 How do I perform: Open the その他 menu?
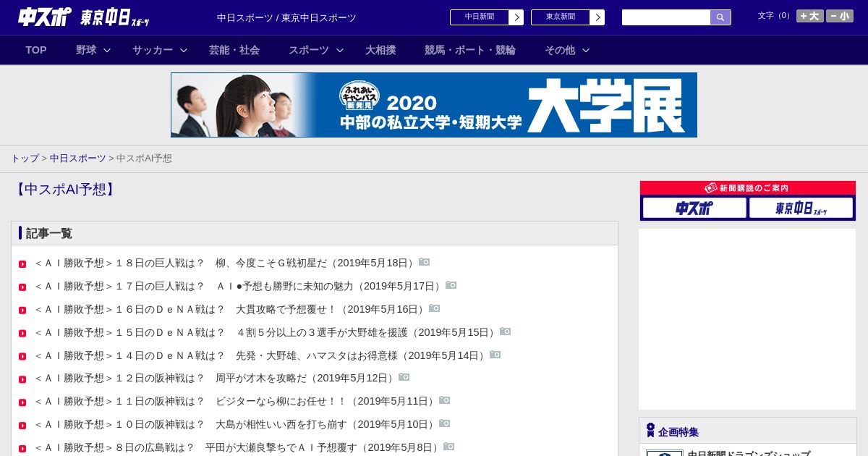point(560,50)
